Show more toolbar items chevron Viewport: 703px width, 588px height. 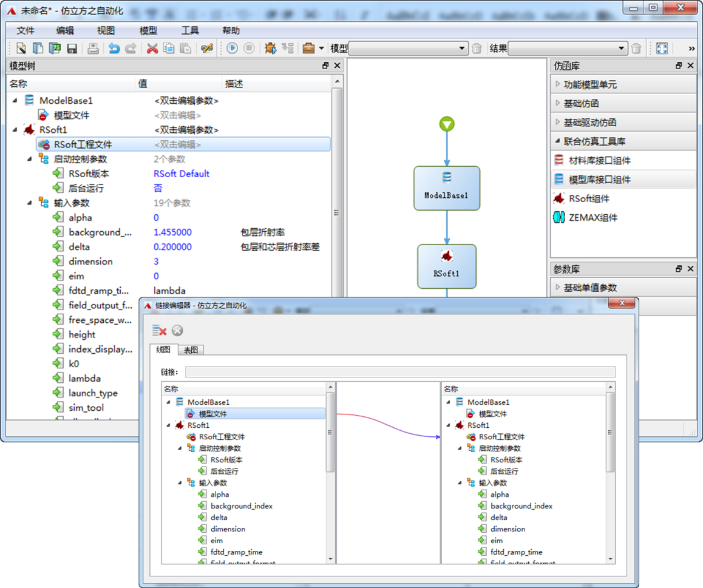[692, 49]
